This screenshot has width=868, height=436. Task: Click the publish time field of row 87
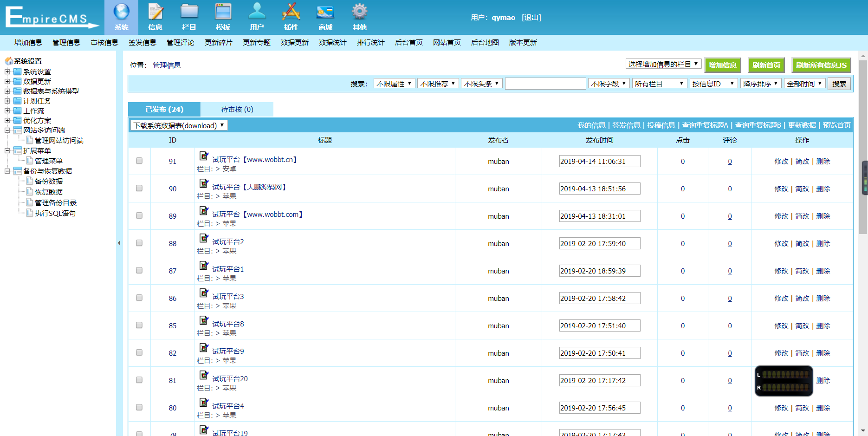click(599, 271)
